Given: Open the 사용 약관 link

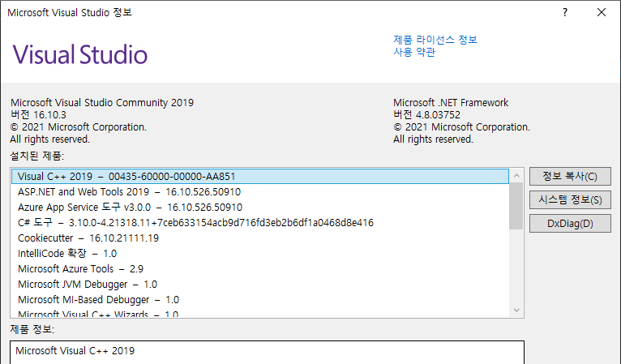Looking at the screenshot, I should (x=414, y=52).
